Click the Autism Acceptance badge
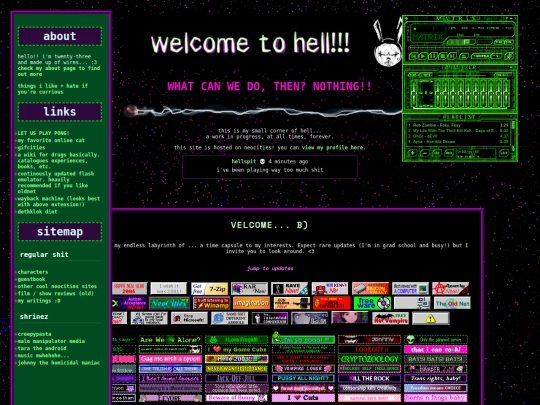Image resolution: width=540 pixels, height=405 pixels. coord(129,303)
